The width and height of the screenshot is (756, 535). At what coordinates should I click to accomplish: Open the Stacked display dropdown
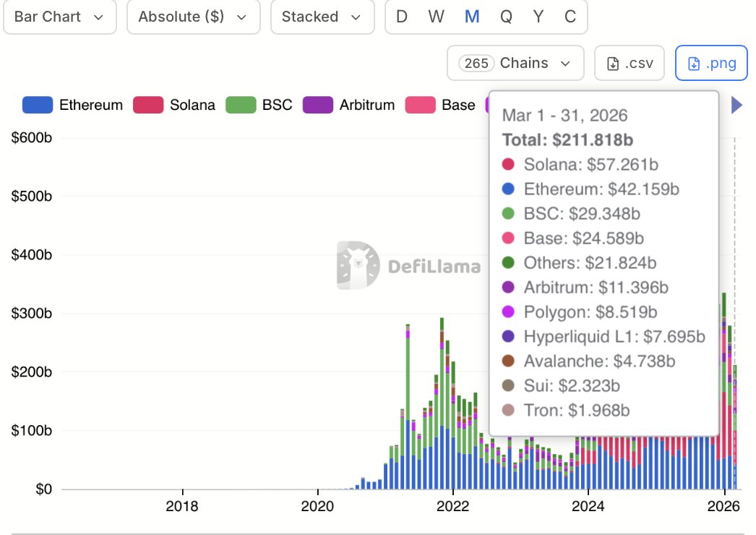[321, 17]
